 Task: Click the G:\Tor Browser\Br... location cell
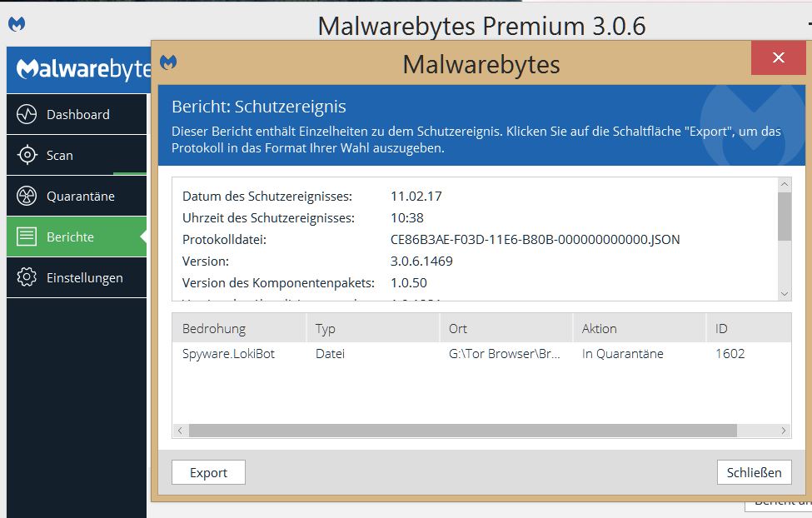tap(505, 354)
